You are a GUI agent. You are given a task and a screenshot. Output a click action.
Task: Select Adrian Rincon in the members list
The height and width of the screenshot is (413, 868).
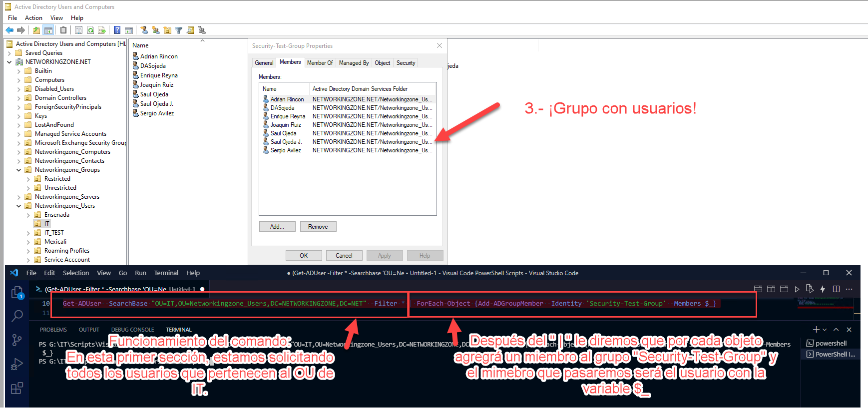pyautogui.click(x=287, y=99)
